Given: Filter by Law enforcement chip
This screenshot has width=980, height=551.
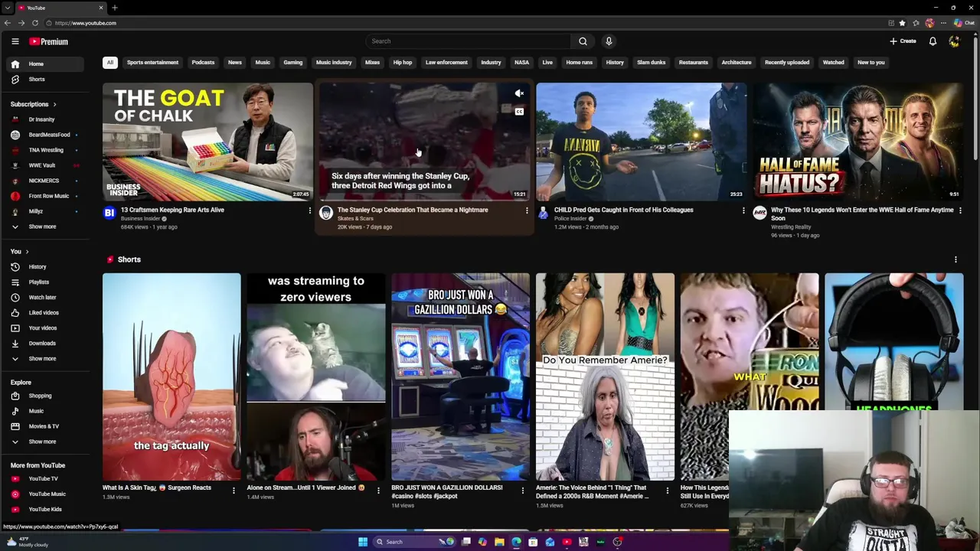Looking at the screenshot, I should pos(446,63).
